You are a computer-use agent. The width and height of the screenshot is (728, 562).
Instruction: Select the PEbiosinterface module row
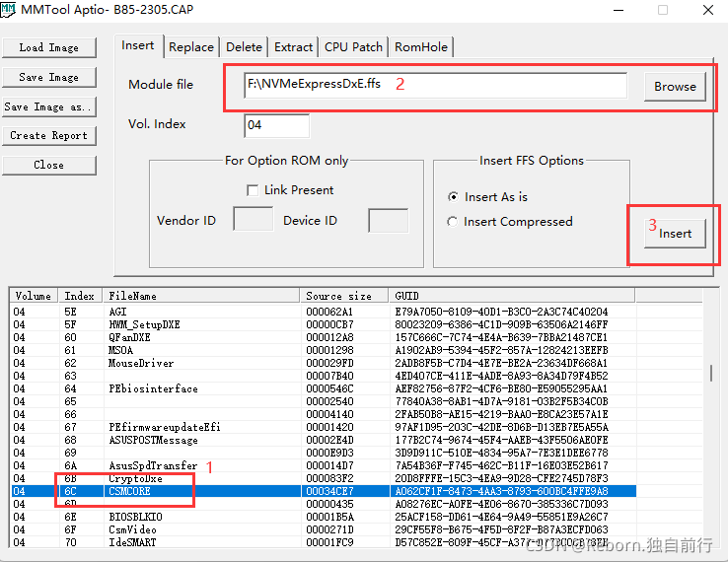(324, 388)
